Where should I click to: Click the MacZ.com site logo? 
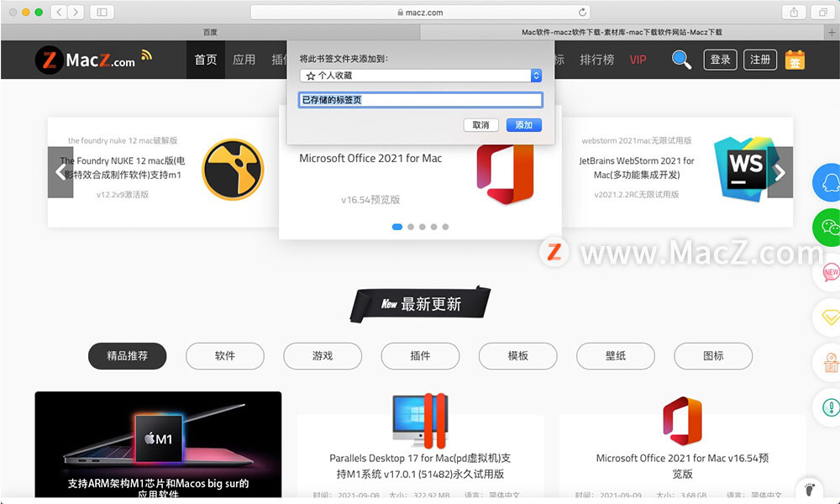click(x=85, y=60)
